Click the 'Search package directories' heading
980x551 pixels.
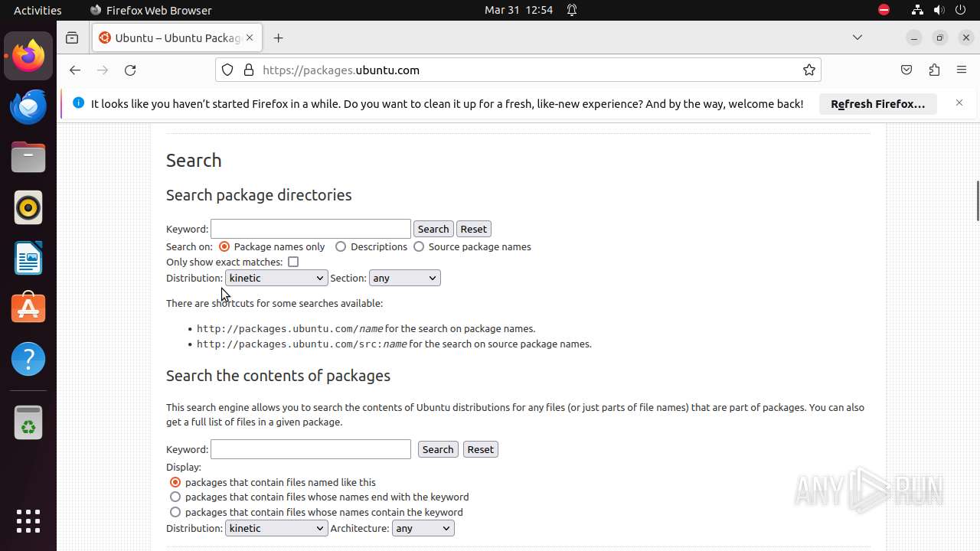259,195
